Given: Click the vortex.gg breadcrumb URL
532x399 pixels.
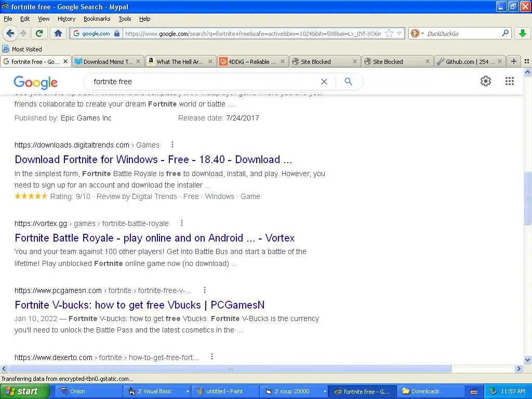Looking at the screenshot, I should tap(91, 223).
